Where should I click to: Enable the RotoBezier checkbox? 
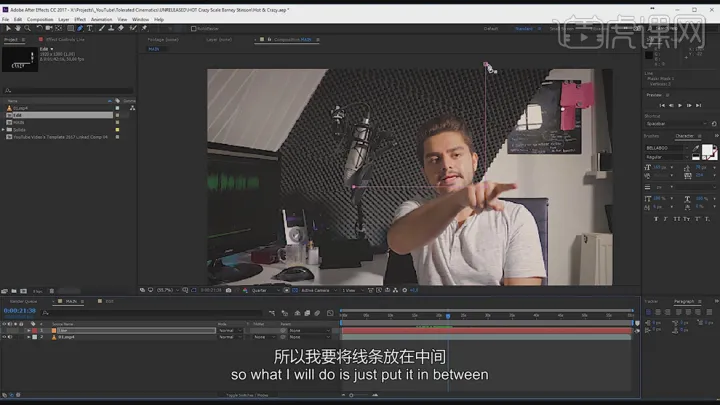tap(193, 28)
